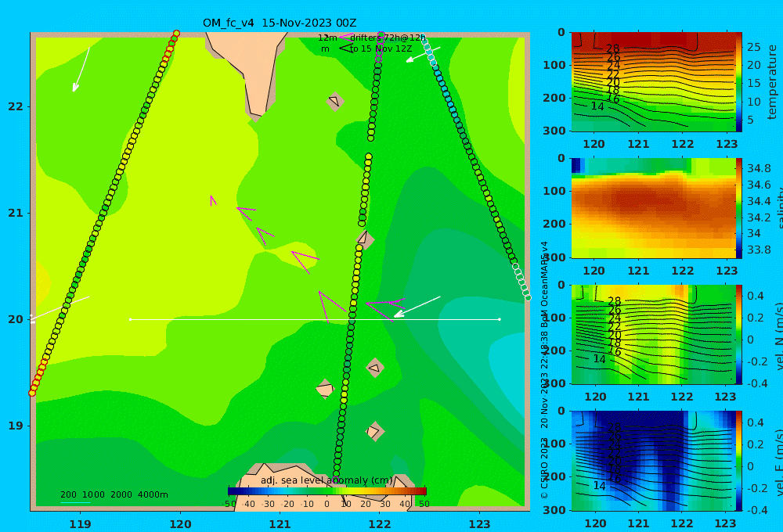Image resolution: width=783 pixels, height=532 pixels.
Task: Click the legend text to 15 Nov 12Z
Action: coord(381,49)
